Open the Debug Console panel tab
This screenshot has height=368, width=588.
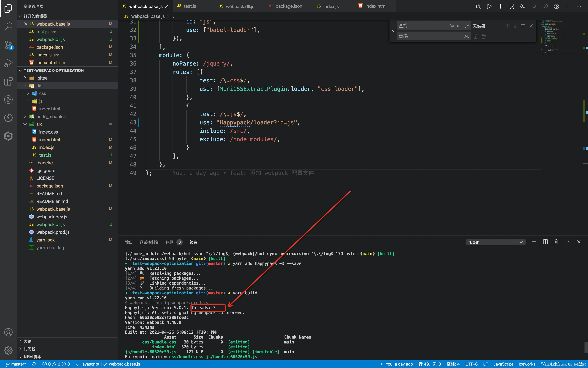point(149,242)
